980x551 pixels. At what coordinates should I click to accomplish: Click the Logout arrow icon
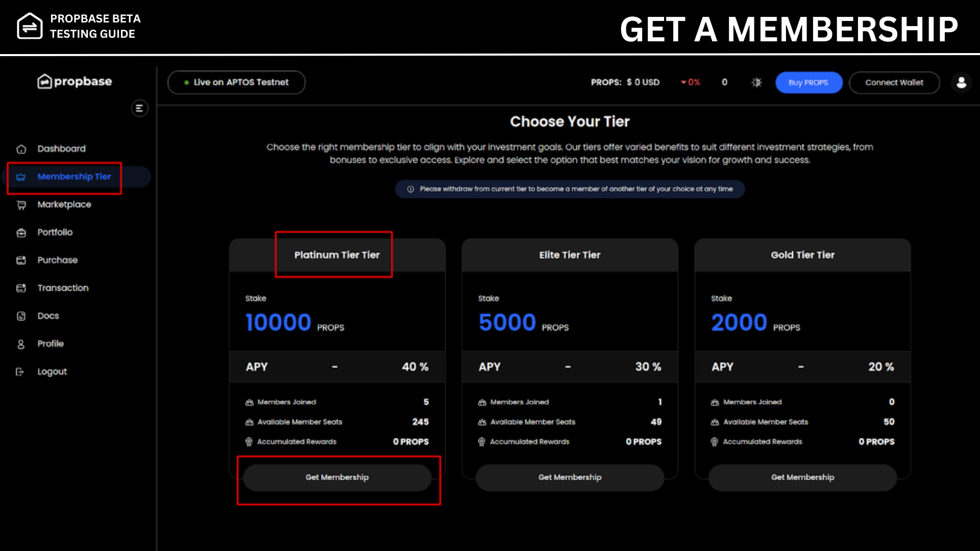click(x=20, y=372)
